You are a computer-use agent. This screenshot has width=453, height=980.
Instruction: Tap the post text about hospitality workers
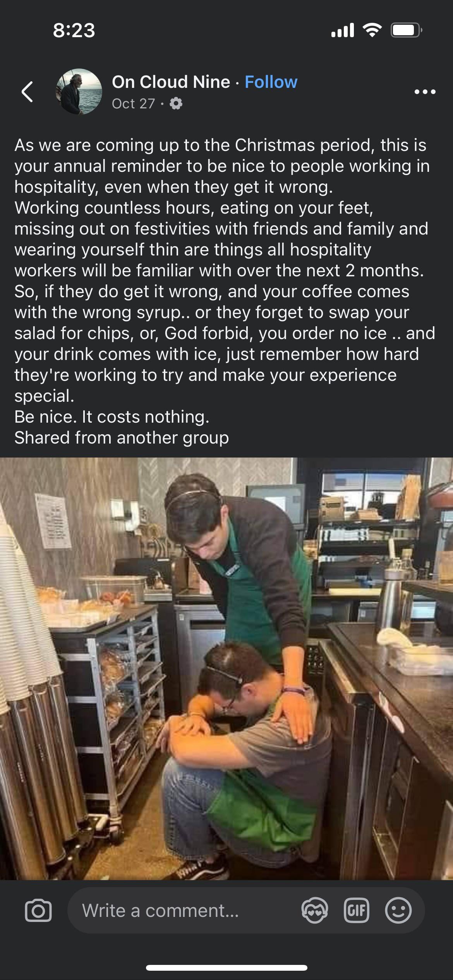coord(225,281)
